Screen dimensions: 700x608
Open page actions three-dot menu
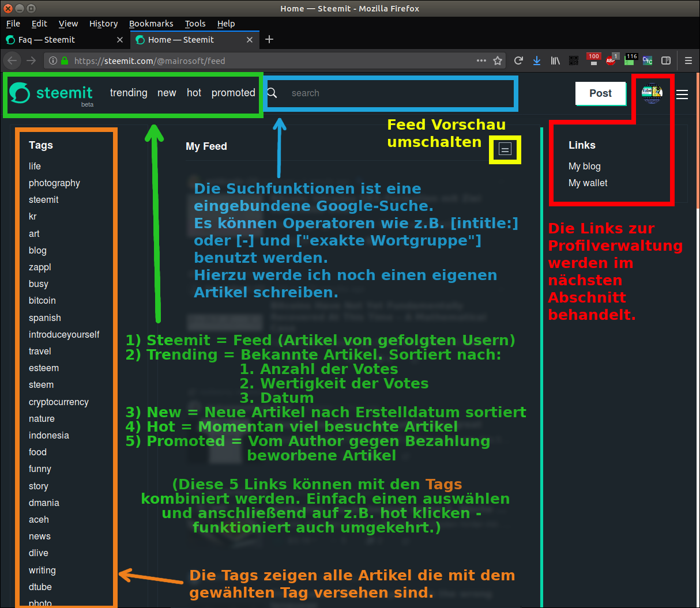point(481,61)
